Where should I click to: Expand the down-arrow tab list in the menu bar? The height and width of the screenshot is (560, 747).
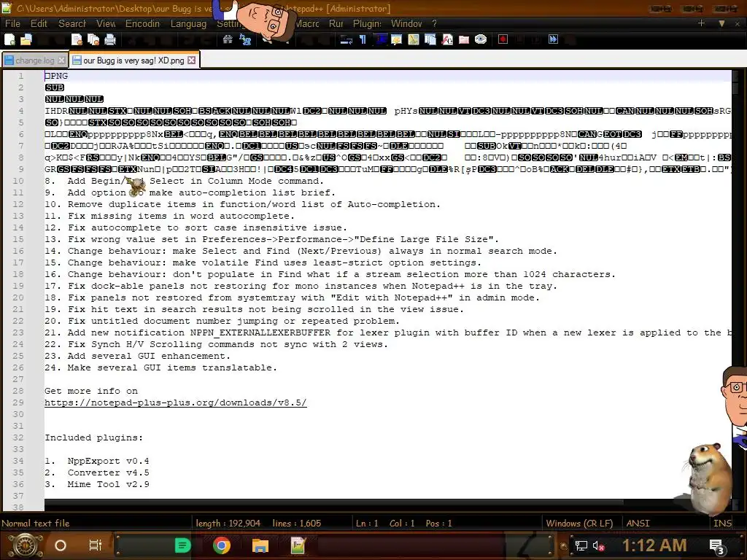pos(721,23)
